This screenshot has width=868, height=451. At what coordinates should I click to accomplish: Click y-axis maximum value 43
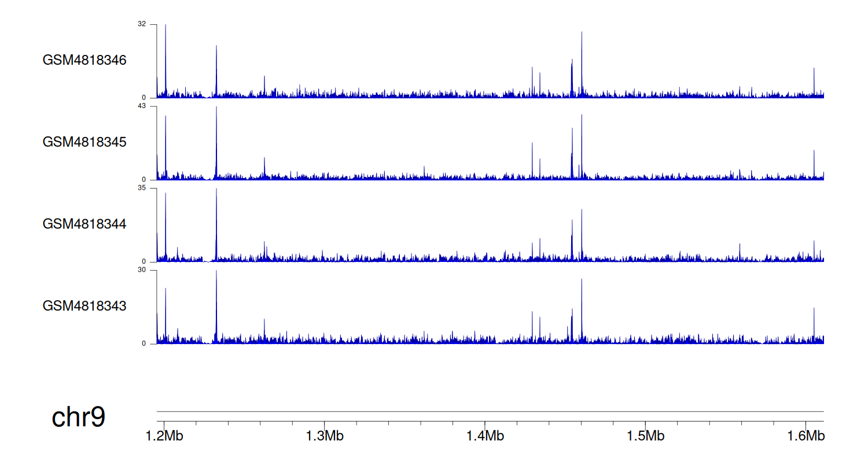(142, 106)
